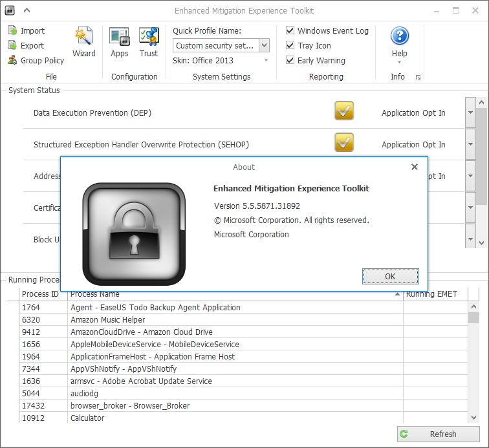Click the green refresh arrow icon

[404, 434]
